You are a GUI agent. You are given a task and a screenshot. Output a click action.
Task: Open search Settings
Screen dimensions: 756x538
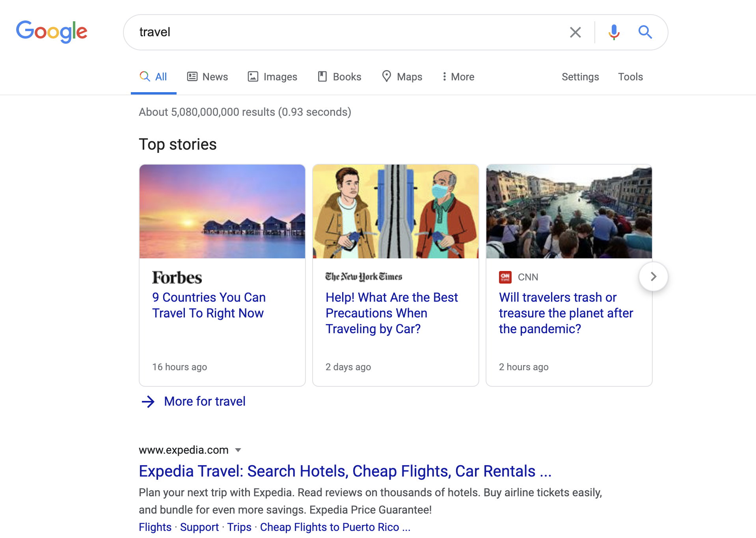[580, 77]
